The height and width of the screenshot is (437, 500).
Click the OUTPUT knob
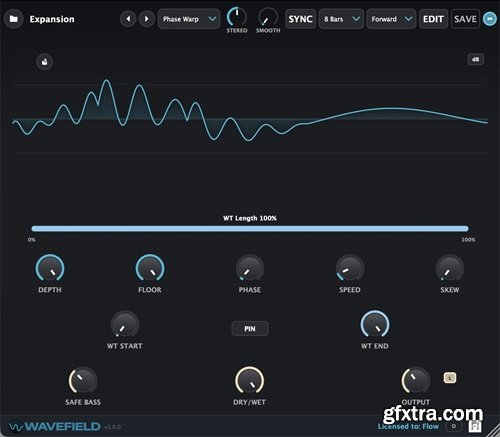[x=416, y=381]
